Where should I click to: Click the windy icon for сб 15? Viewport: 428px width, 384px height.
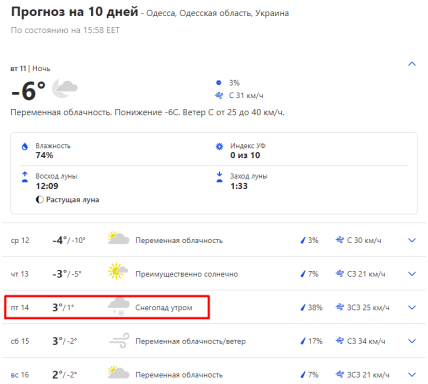(119, 341)
